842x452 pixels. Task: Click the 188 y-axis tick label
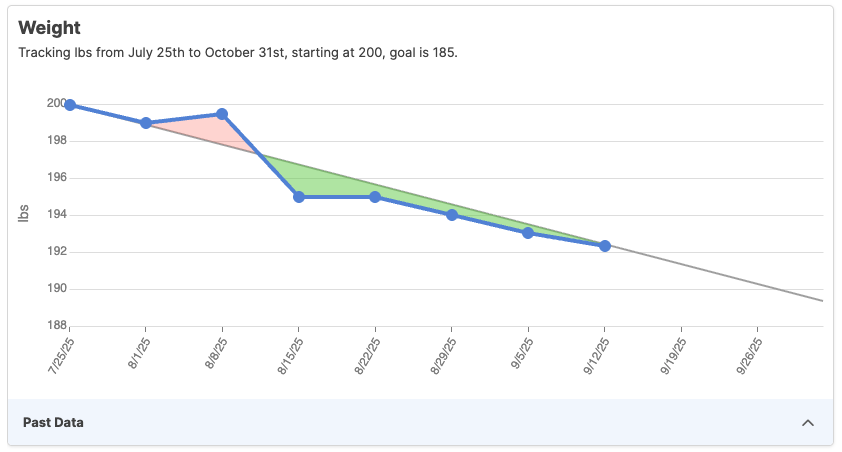tap(56, 326)
